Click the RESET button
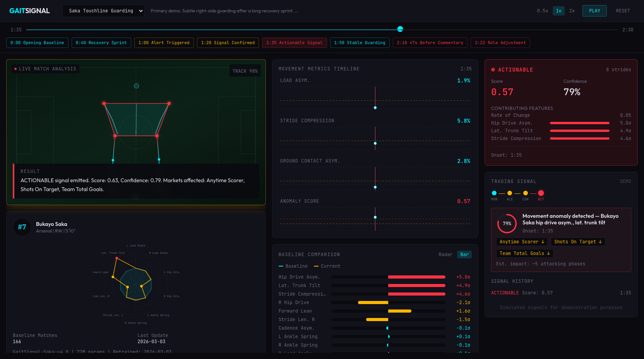The image size is (644, 359). point(623,11)
